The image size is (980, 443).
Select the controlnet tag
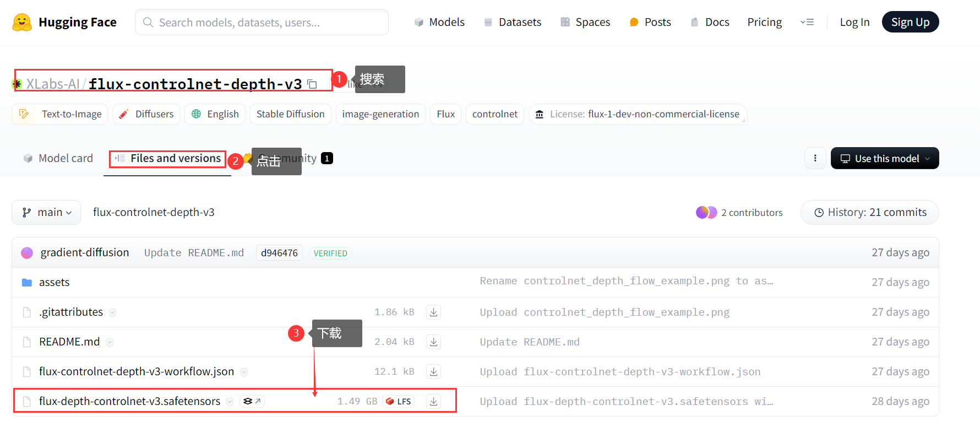coord(495,114)
